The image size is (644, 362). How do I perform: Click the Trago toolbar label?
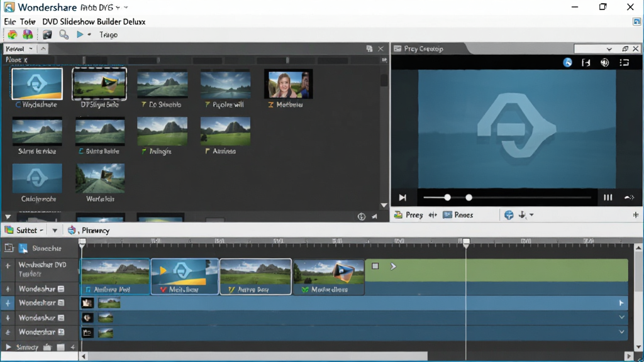108,35
